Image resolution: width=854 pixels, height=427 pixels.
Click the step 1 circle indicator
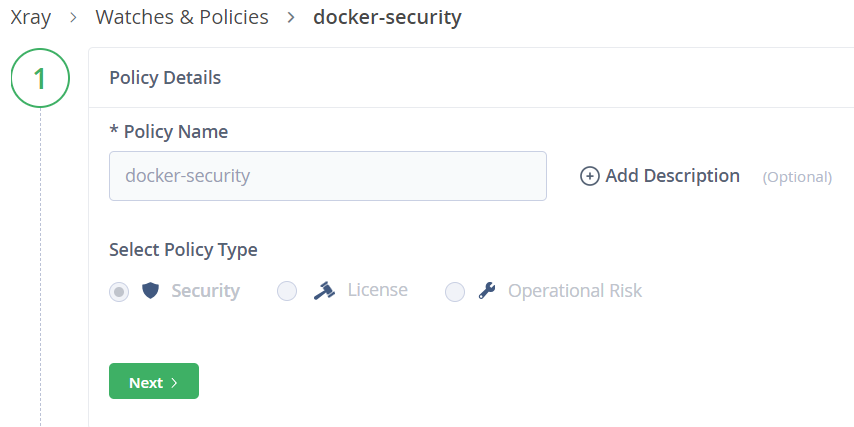[40, 78]
